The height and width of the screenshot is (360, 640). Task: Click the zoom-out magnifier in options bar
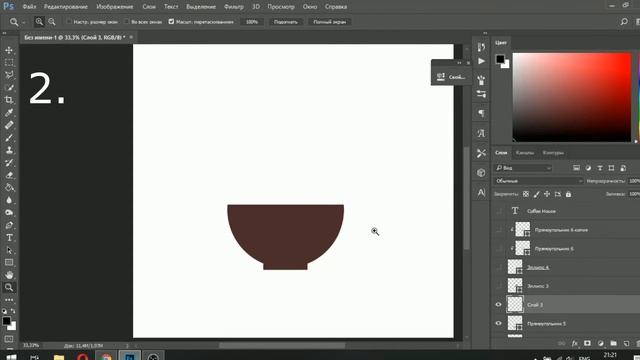[x=52, y=22]
